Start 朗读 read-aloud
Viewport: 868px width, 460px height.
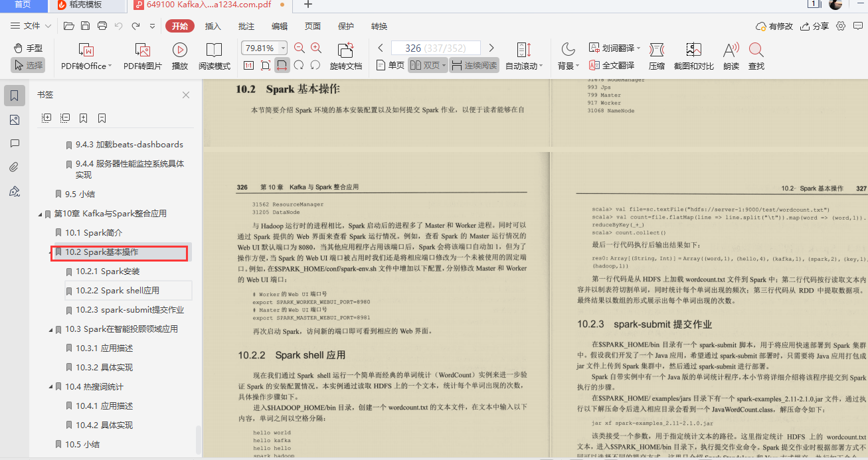731,56
